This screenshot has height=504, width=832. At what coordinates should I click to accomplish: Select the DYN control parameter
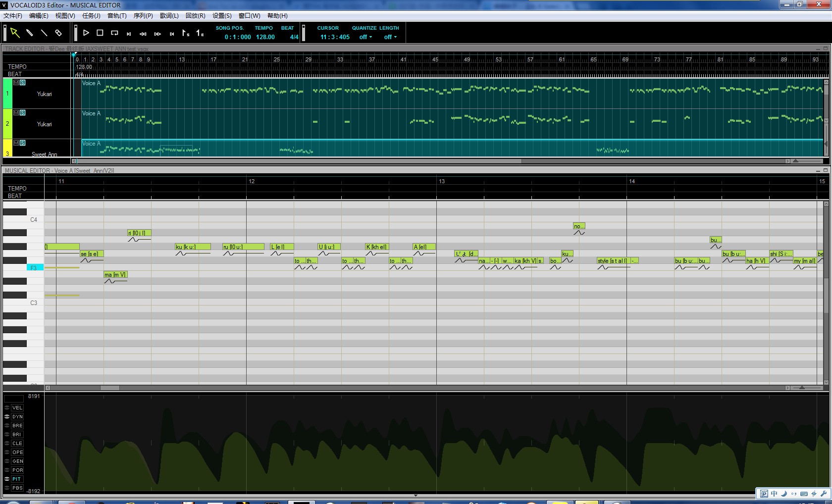coord(17,417)
